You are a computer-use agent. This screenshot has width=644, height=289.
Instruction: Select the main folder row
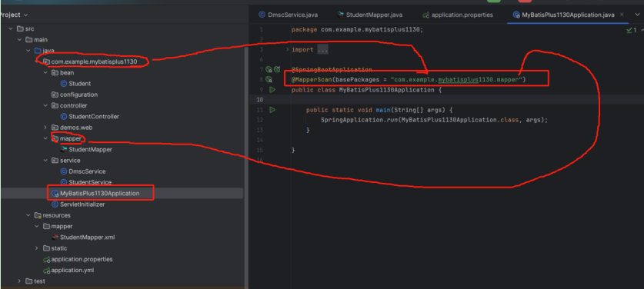pyautogui.click(x=122, y=40)
